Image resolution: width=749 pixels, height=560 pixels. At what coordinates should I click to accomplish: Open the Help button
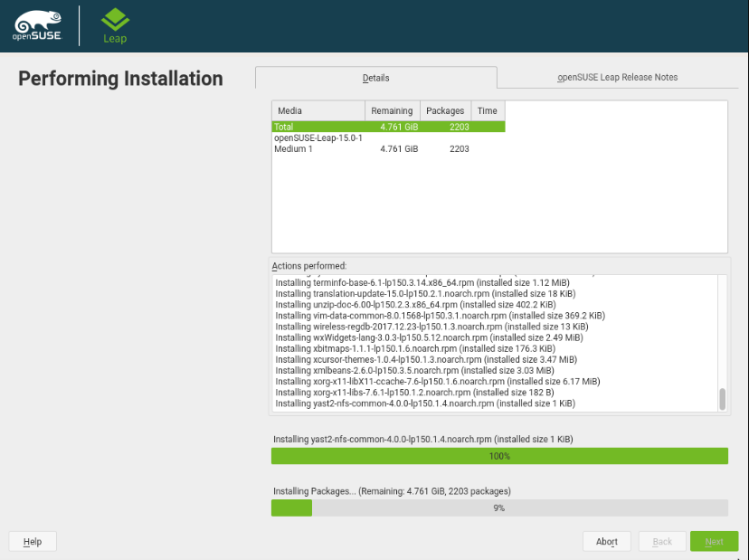(33, 541)
